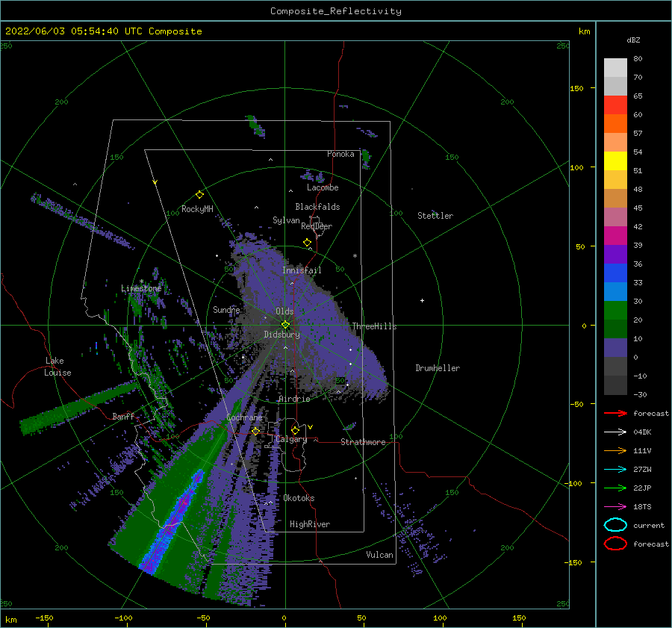
Task: Pick the red 65 dBZ color swatch
Action: (615, 105)
